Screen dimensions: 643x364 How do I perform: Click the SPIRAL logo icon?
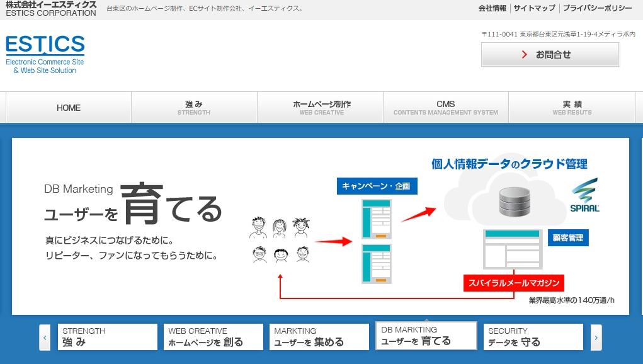tap(584, 196)
